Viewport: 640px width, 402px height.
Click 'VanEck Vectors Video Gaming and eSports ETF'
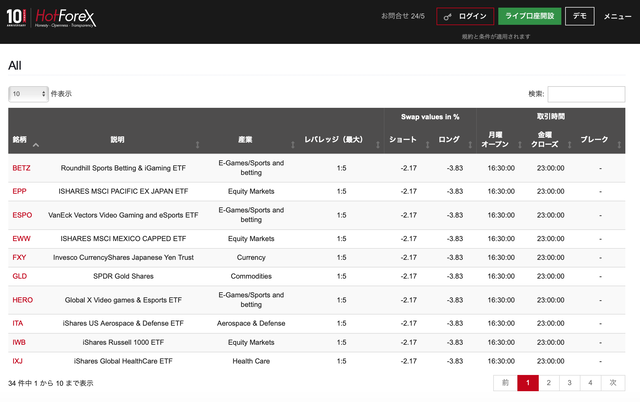point(123,215)
